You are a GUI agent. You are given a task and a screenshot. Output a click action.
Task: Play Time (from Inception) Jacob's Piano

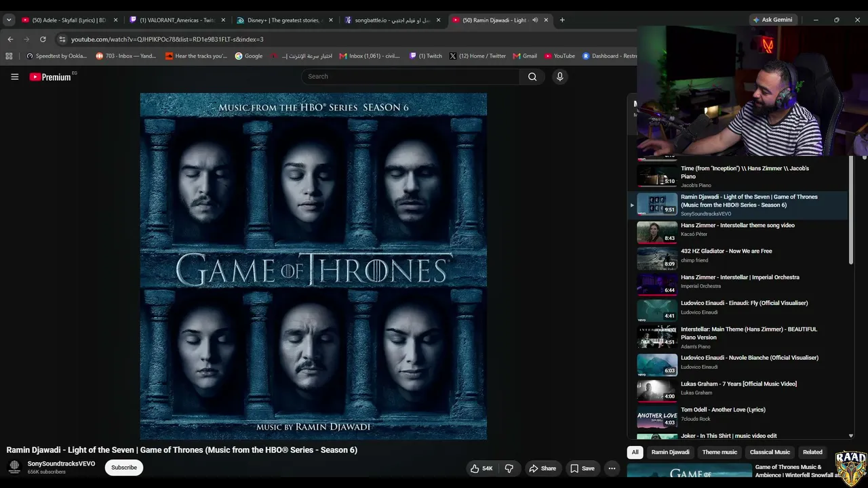(x=739, y=176)
